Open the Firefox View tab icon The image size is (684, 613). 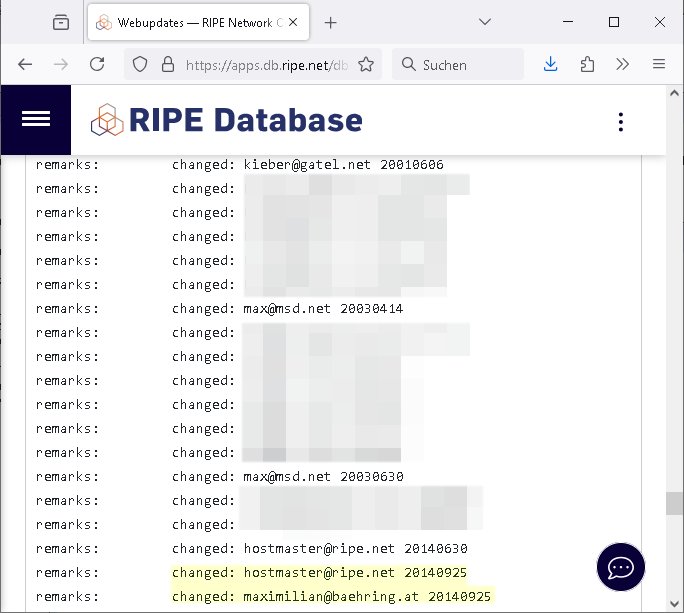61,22
